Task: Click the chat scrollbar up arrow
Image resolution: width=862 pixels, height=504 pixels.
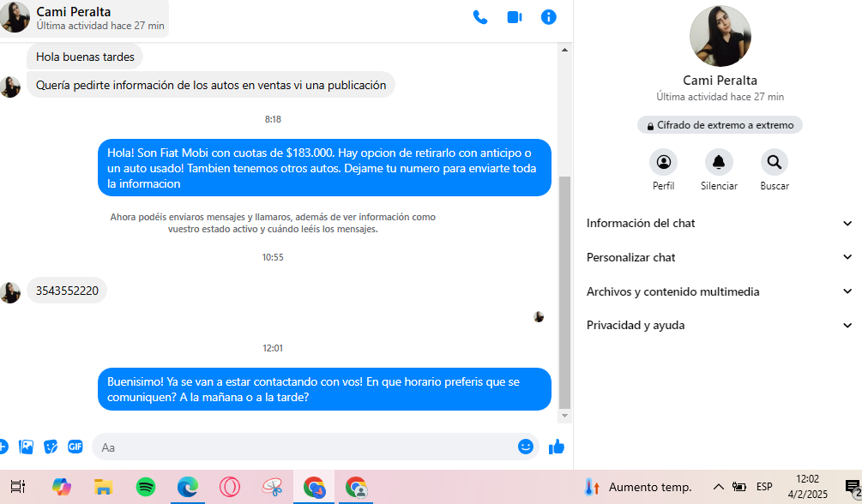Action: [564, 50]
